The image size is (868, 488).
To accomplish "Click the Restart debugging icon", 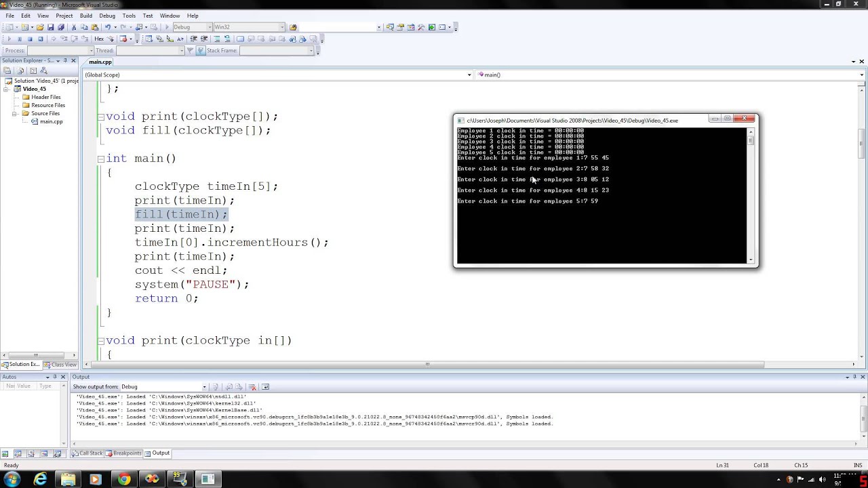I will coord(41,39).
